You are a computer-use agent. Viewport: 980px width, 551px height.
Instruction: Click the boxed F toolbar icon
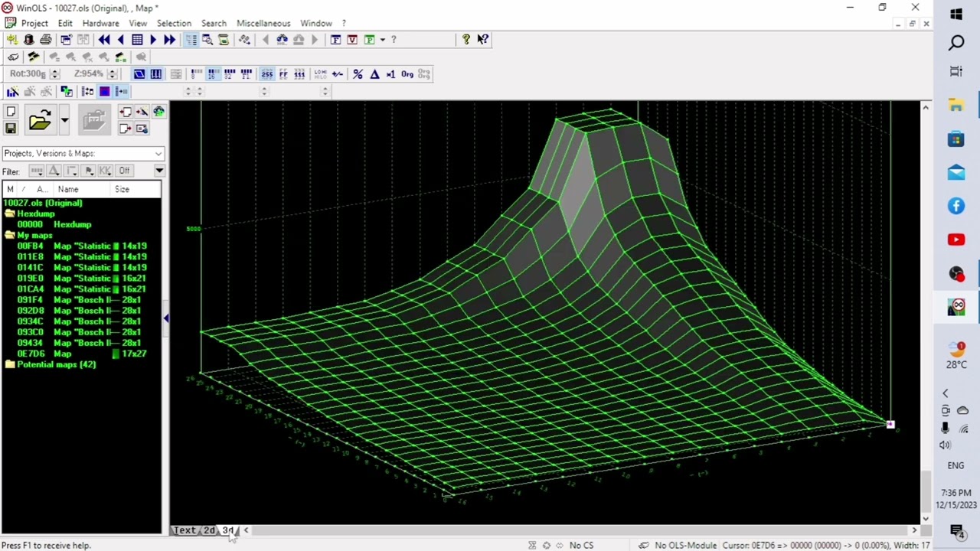(335, 40)
